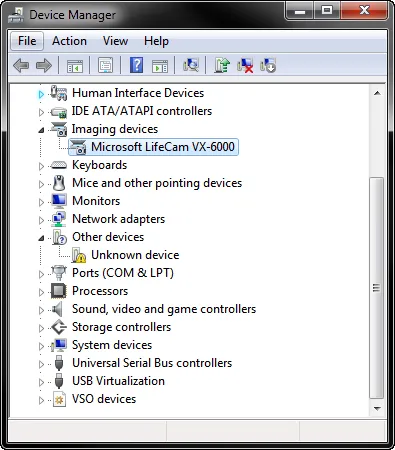The image size is (395, 450).
Task: Click the Forward arrow toolbar icon
Action: click(x=44, y=65)
